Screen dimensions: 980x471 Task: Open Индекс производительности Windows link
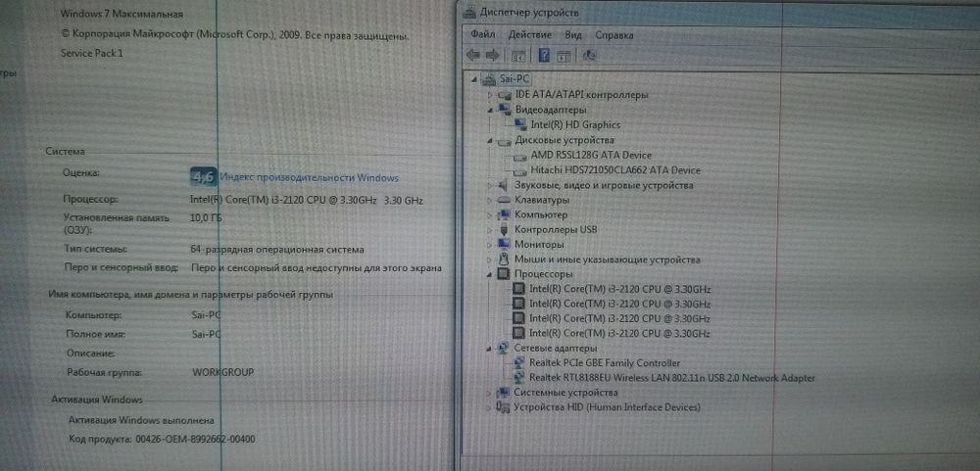[310, 178]
